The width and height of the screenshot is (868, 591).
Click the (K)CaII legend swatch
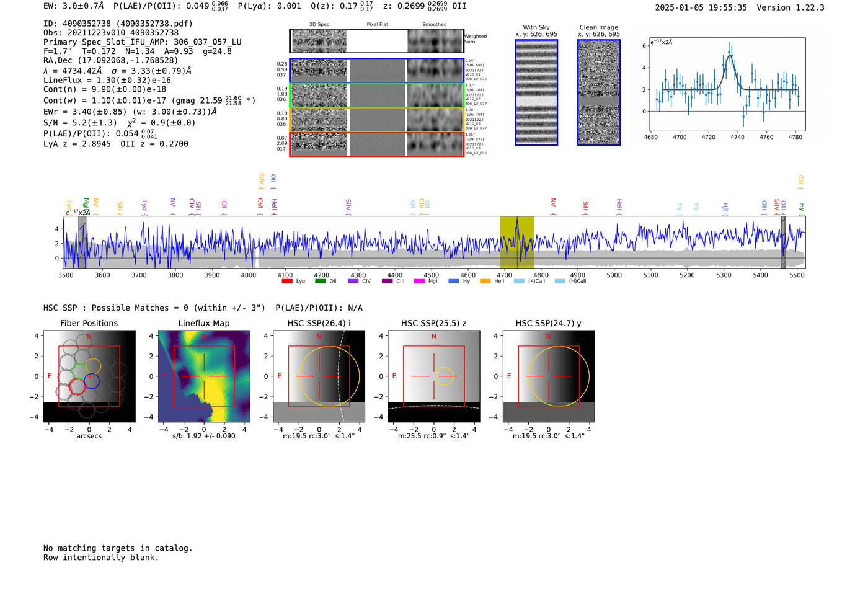(x=519, y=281)
